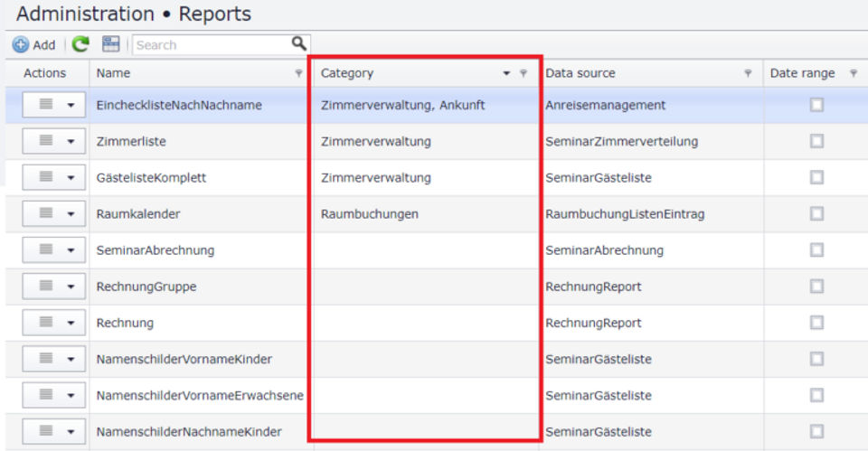868x451 pixels.
Task: Open actions dropdown for NamenschilderVornameKinder
Action: point(71,360)
